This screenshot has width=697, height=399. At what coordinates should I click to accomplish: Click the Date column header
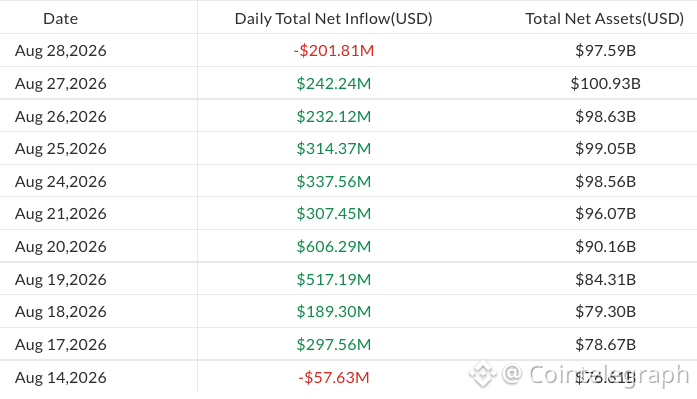pyautogui.click(x=60, y=19)
